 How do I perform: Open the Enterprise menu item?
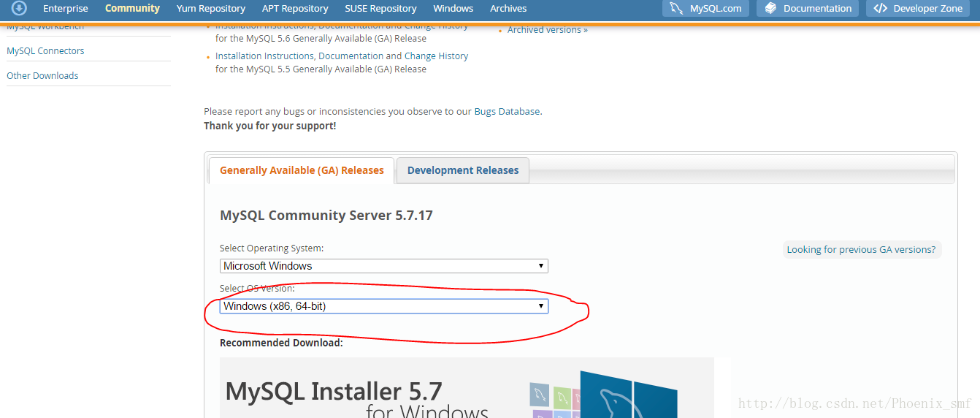(x=66, y=9)
